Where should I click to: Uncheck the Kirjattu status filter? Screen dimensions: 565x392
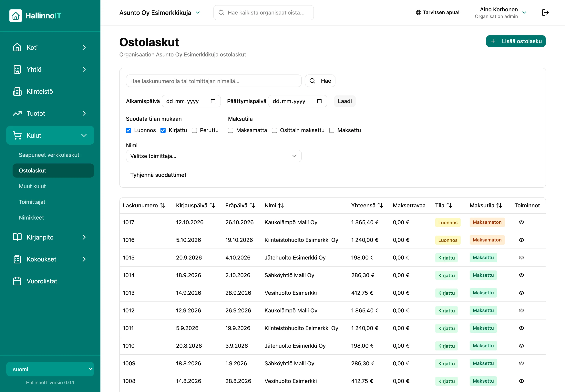coord(163,130)
